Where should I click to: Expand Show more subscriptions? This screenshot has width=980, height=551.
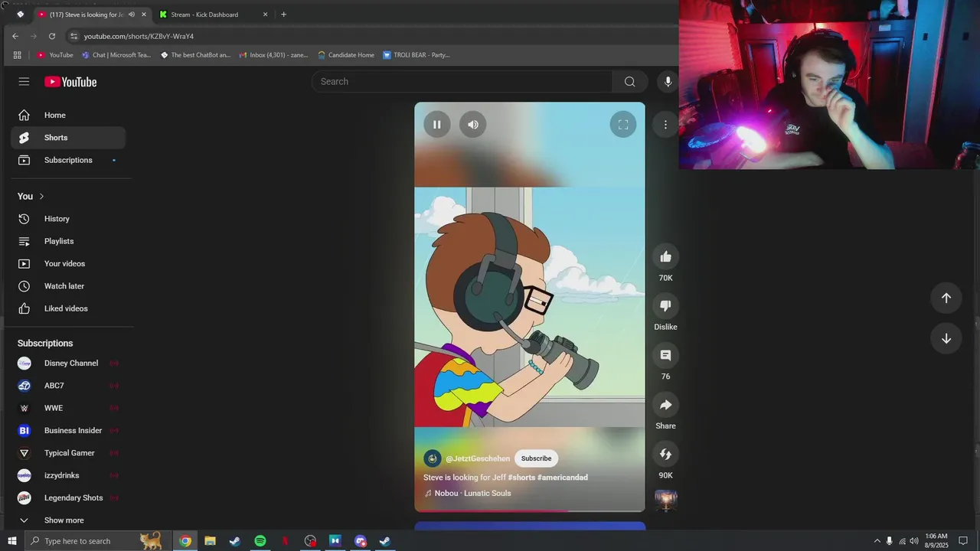click(x=69, y=520)
